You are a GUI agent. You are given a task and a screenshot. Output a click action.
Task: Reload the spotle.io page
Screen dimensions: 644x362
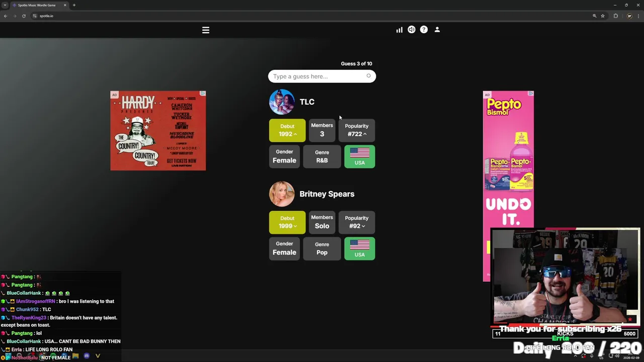click(x=24, y=16)
